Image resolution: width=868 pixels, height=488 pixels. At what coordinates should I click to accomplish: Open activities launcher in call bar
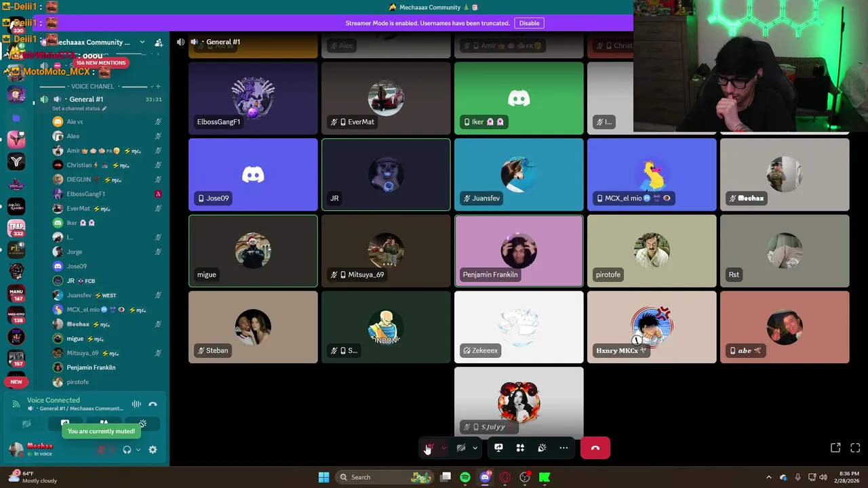520,448
